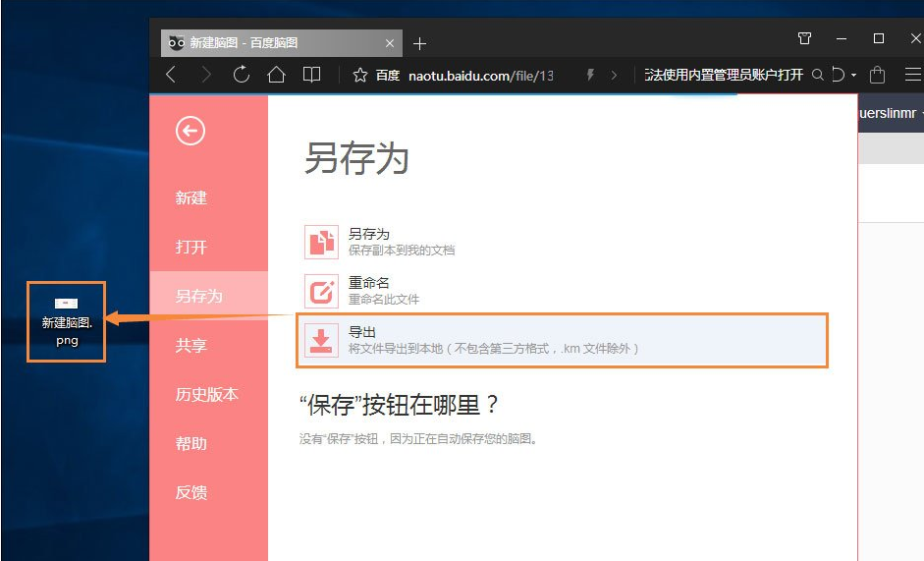Open the undo icon dropdown arrow

pyautogui.click(x=853, y=76)
